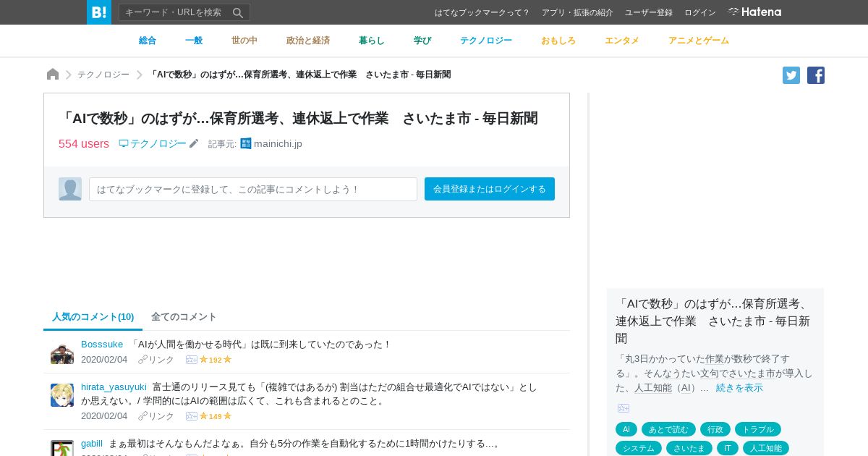This screenshot has width=868, height=456.
Task: Open gabill username link
Action: click(x=92, y=443)
